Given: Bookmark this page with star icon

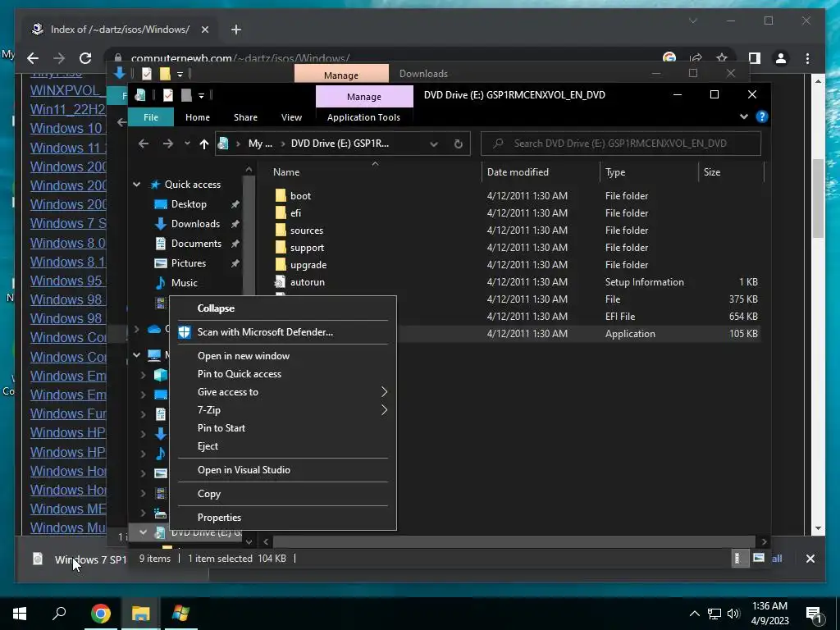Looking at the screenshot, I should 722,58.
